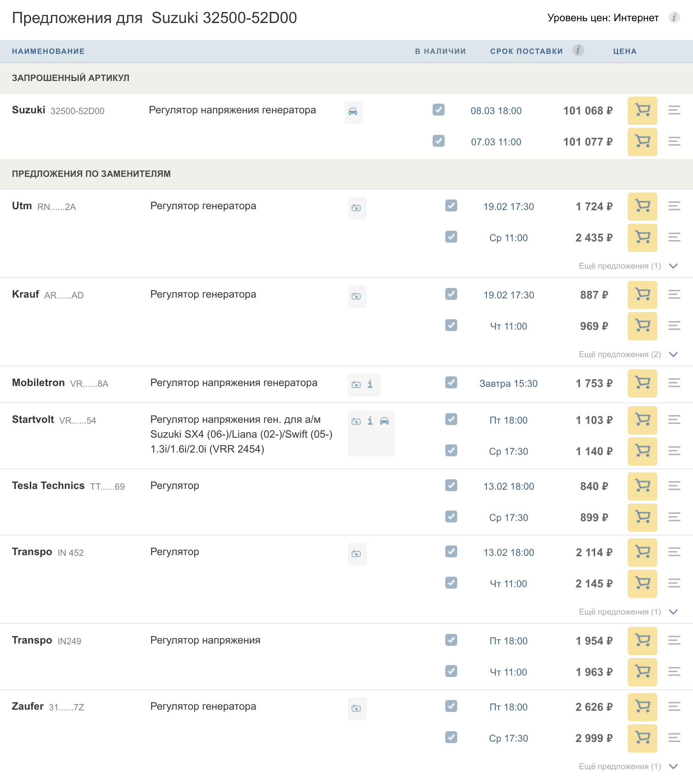Toggle in-stock checkbox for Zaufer Ср 17:30

[x=451, y=737]
